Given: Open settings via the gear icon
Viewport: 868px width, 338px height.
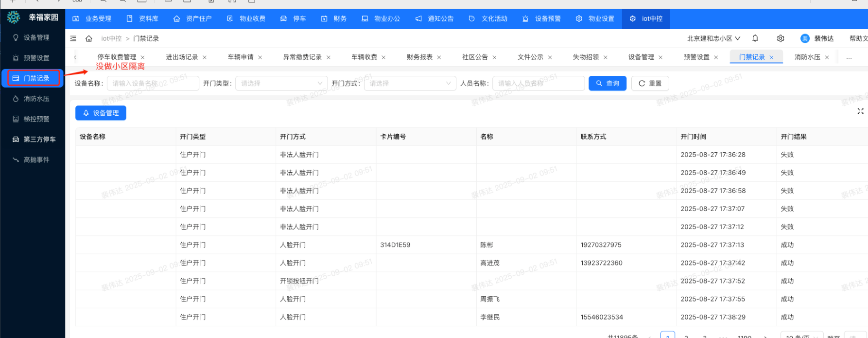Looking at the screenshot, I should (x=781, y=38).
